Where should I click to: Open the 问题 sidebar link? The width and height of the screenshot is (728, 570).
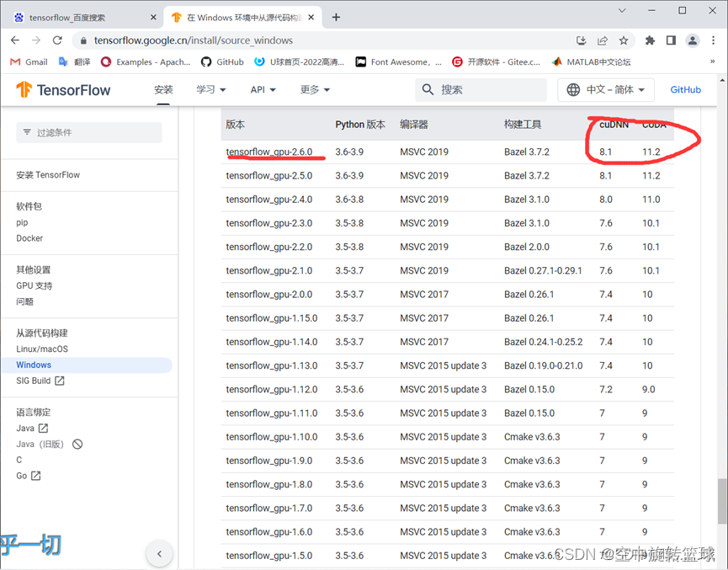(x=24, y=301)
